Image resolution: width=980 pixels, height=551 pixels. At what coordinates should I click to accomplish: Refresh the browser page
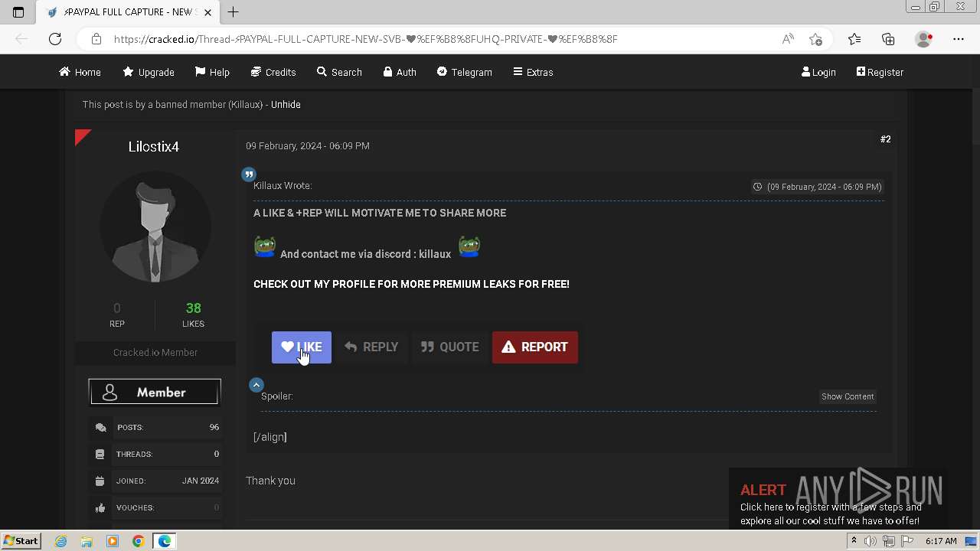click(55, 39)
